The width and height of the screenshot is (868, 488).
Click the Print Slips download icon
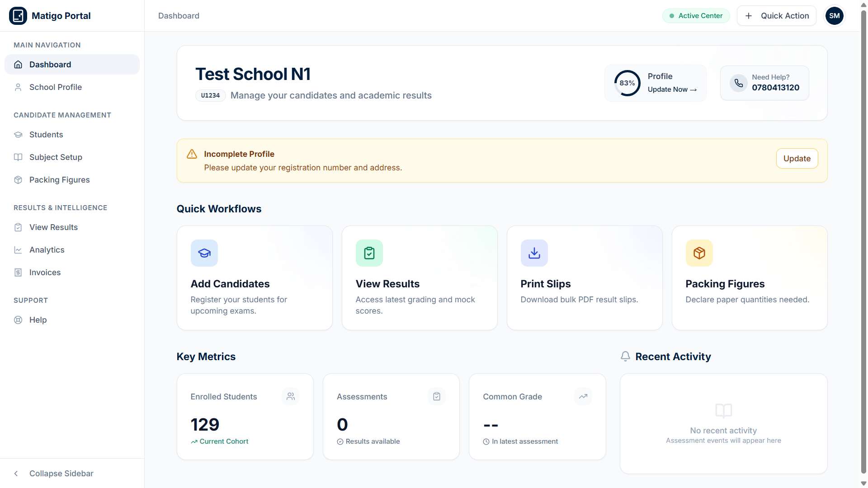tap(534, 253)
